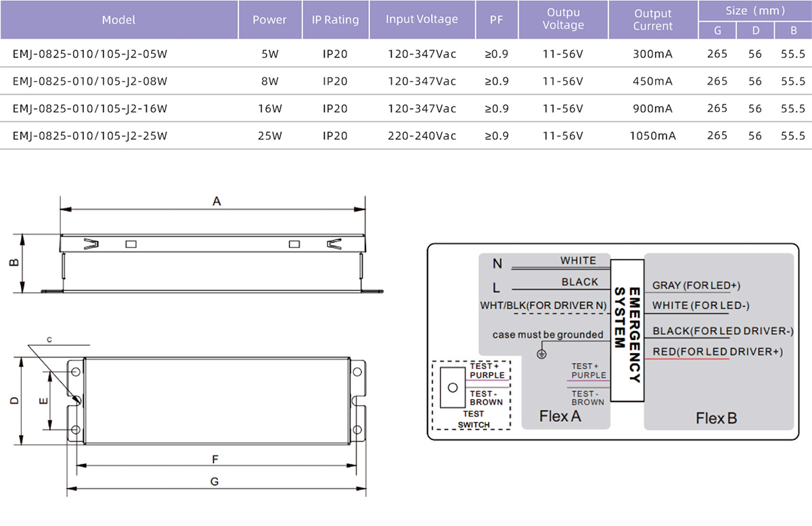Click the right arrow-shaped latch in the side view
Image resolution: width=812 pixels, height=526 pixels.
[334, 244]
